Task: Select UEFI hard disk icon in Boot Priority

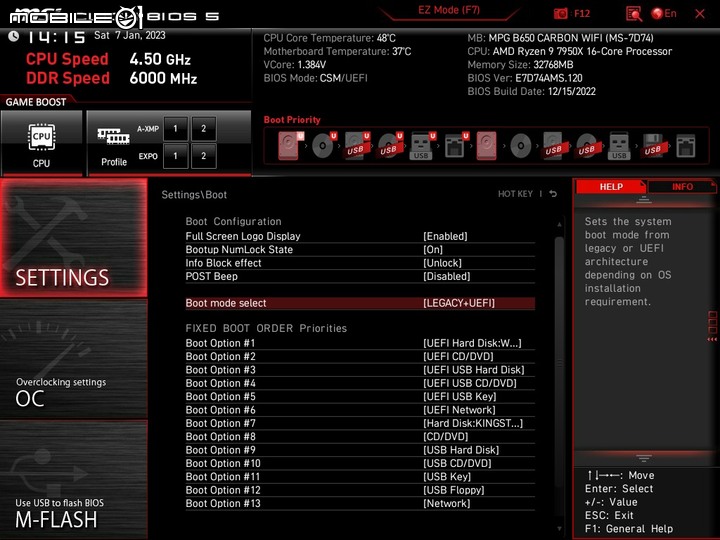Action: (x=291, y=146)
